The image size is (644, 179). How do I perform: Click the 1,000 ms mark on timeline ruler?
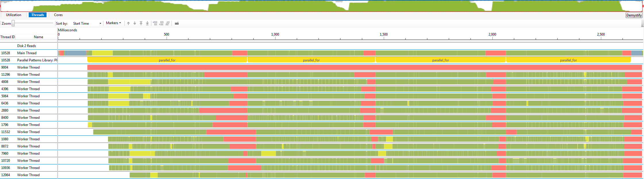(x=275, y=34)
